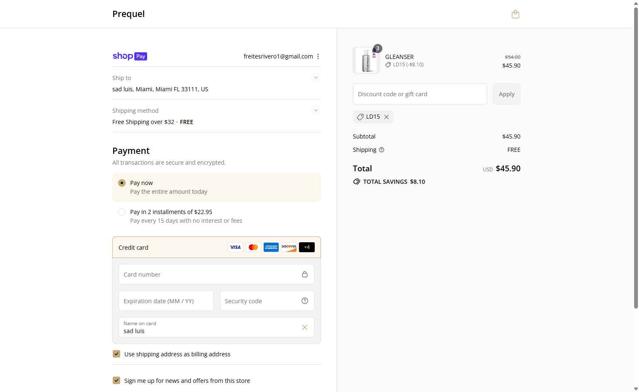
Task: Click the Mastercard icon
Action: click(253, 247)
